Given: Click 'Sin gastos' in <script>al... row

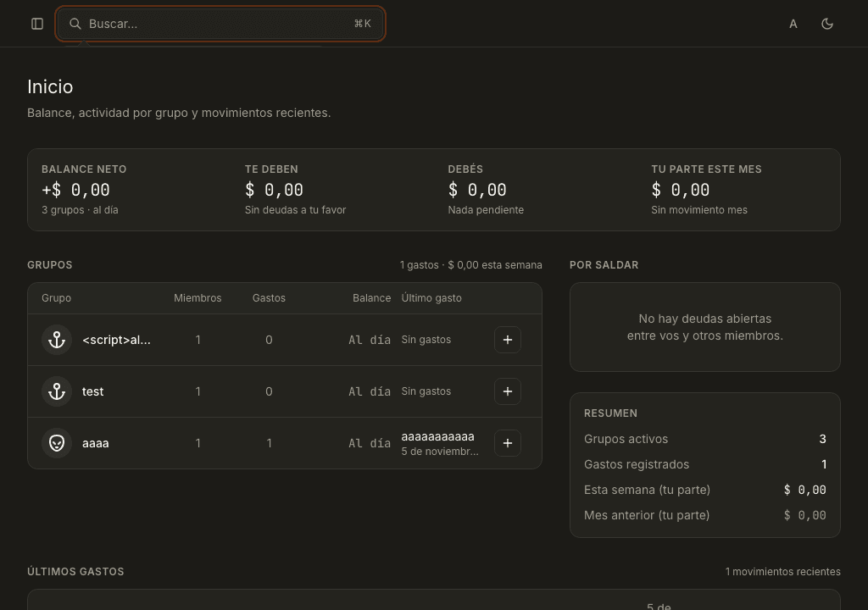Looking at the screenshot, I should (426, 340).
